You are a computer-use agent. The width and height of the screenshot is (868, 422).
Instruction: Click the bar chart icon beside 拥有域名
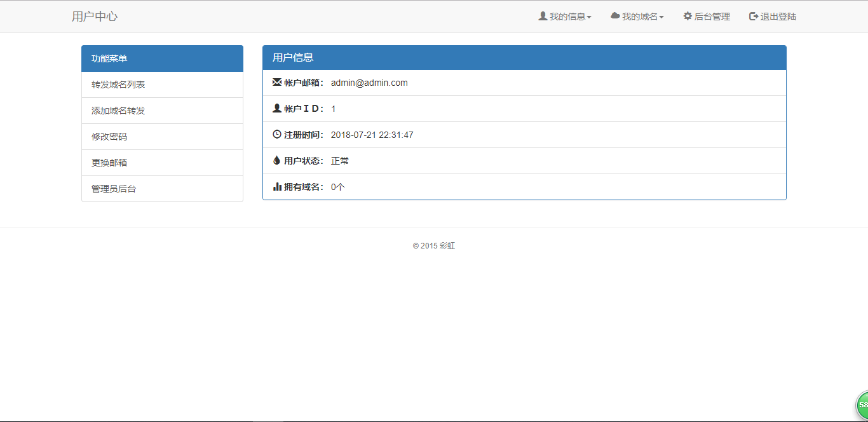(x=277, y=186)
